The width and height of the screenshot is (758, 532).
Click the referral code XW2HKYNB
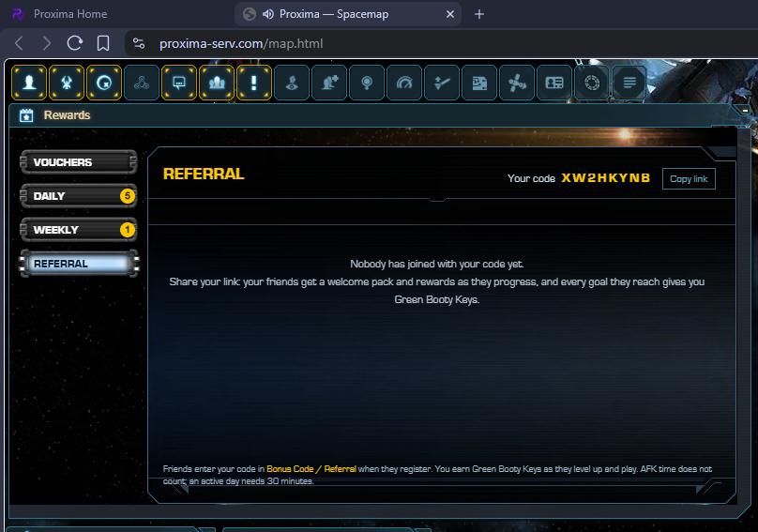[605, 178]
